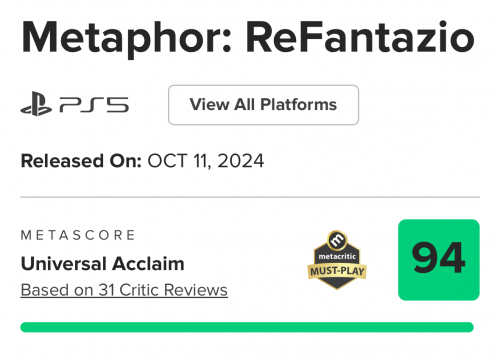Click the Metaphor: ReFantazio title

(x=248, y=37)
